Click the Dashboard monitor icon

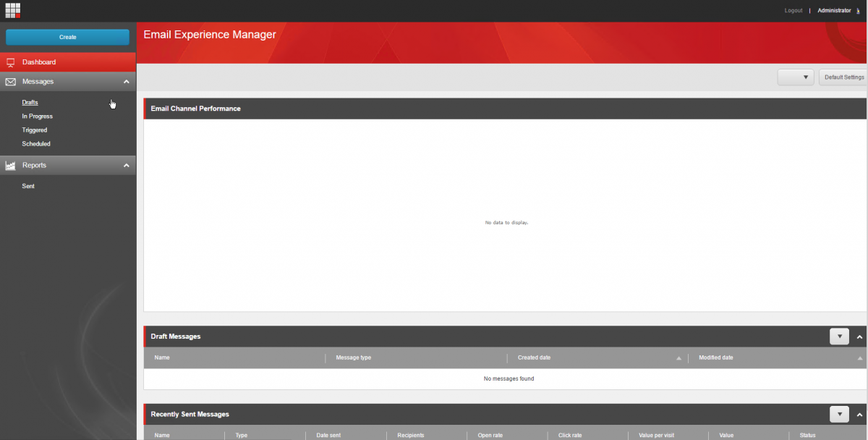pyautogui.click(x=11, y=62)
